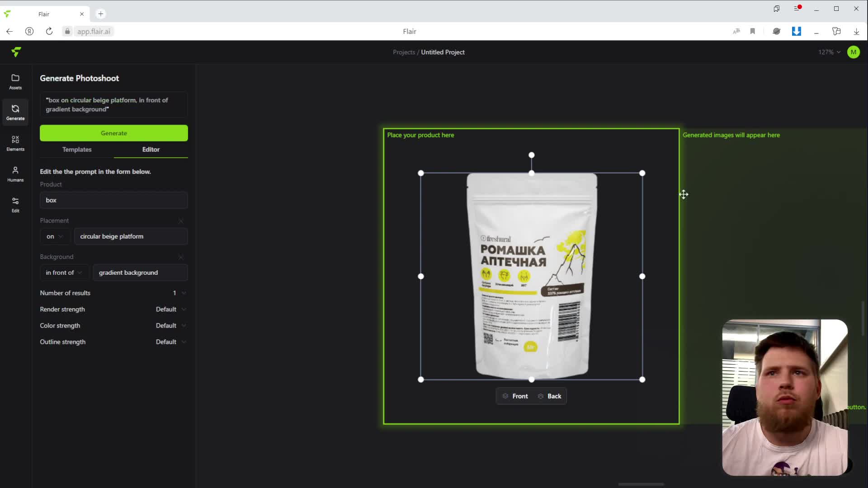This screenshot has height=488, width=868.
Task: Remove the Placement field with X
Action: tap(181, 221)
